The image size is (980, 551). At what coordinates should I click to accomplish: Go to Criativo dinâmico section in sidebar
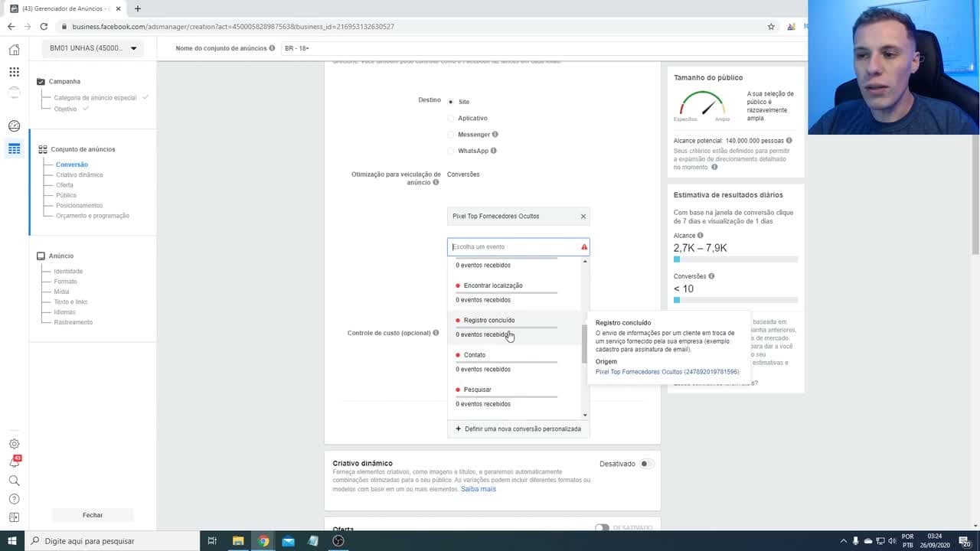pos(80,175)
